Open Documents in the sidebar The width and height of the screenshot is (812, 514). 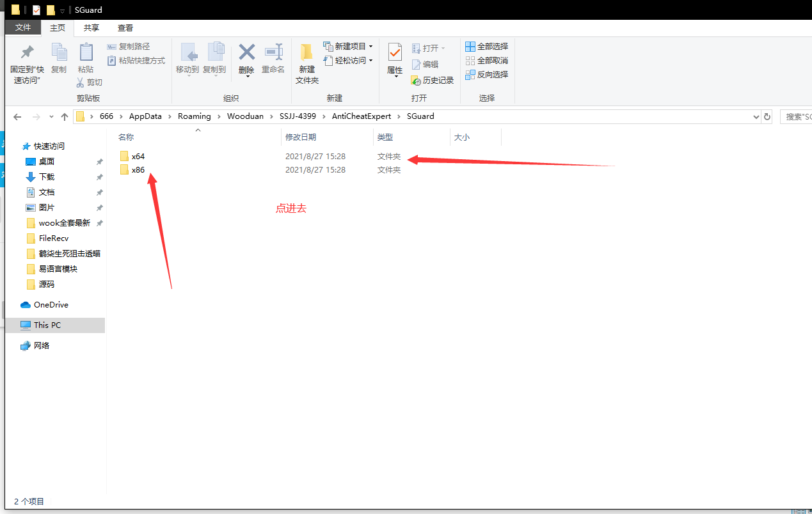point(40,192)
